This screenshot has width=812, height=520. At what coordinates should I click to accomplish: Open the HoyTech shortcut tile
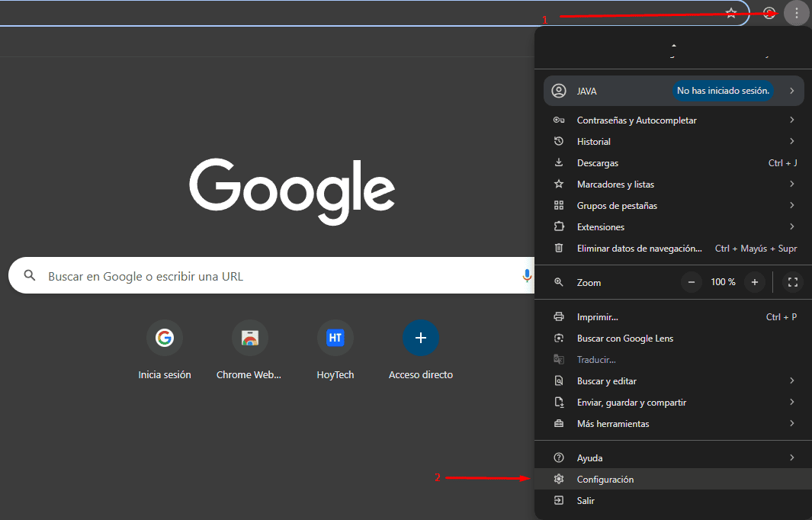click(335, 338)
